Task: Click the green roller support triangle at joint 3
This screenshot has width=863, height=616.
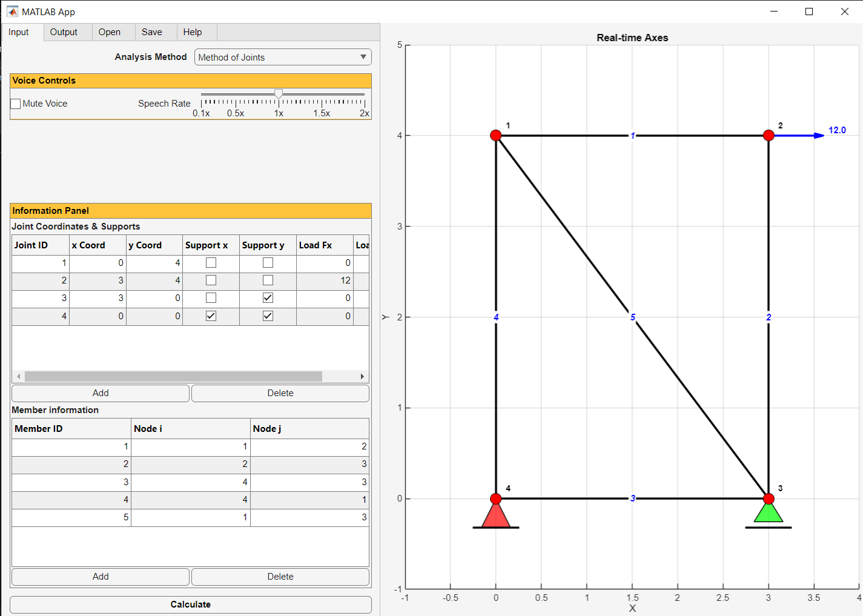Action: coord(769,512)
